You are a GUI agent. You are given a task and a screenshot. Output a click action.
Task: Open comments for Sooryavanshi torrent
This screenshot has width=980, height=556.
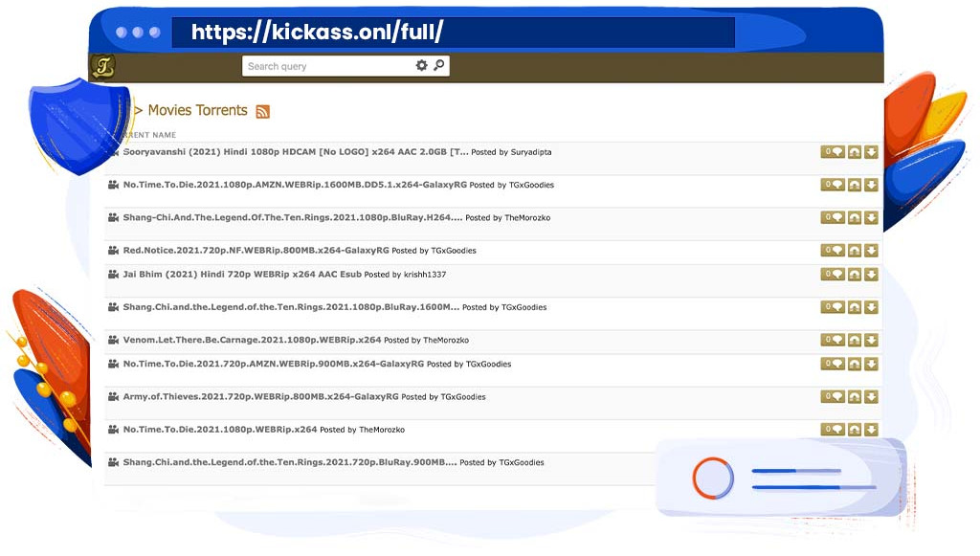tap(833, 152)
